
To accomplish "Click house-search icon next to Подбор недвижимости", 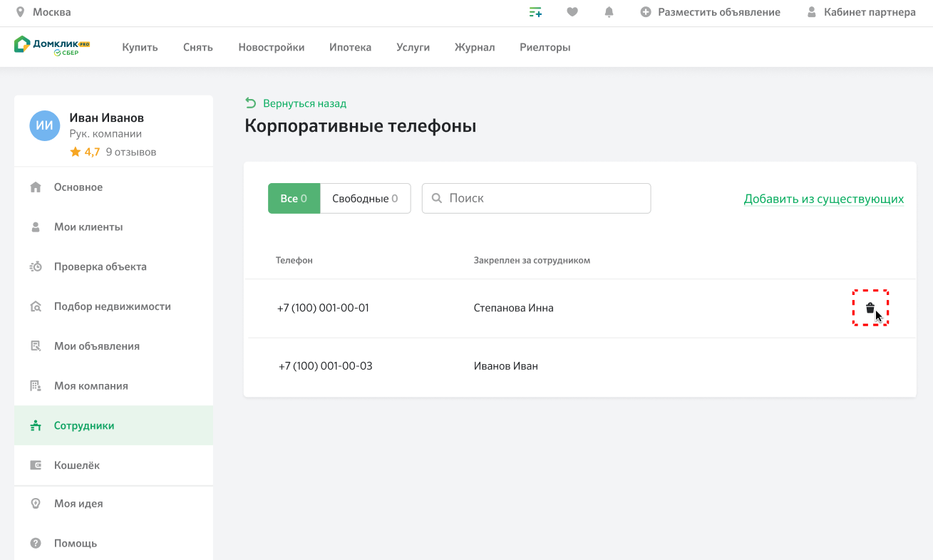I will tap(36, 306).
